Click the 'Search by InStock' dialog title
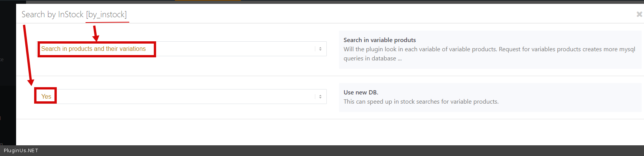 point(53,15)
